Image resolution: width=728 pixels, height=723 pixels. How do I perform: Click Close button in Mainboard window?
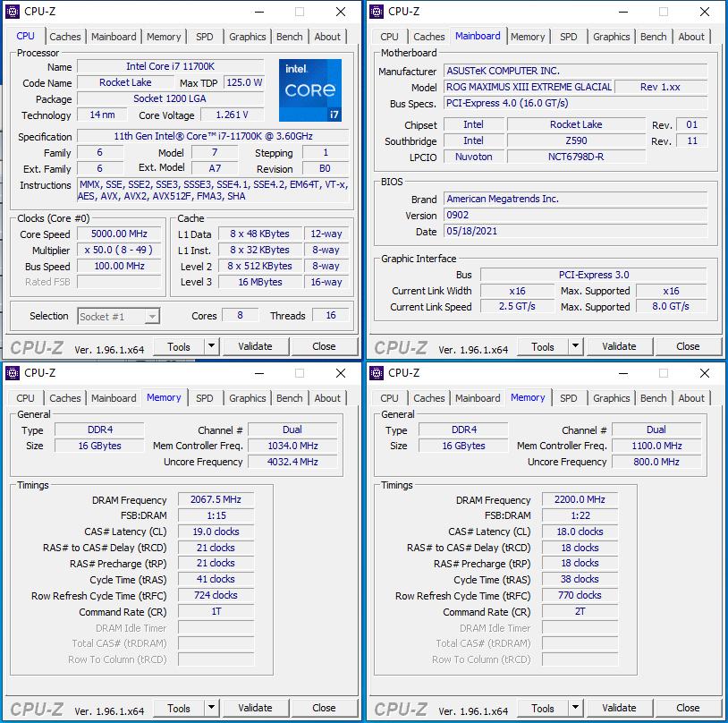[688, 346]
